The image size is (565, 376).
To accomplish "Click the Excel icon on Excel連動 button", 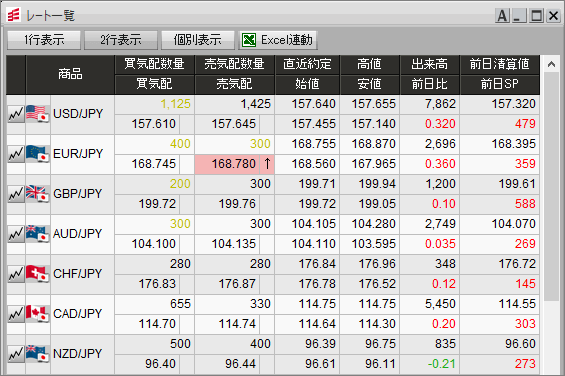I will pyautogui.click(x=249, y=40).
